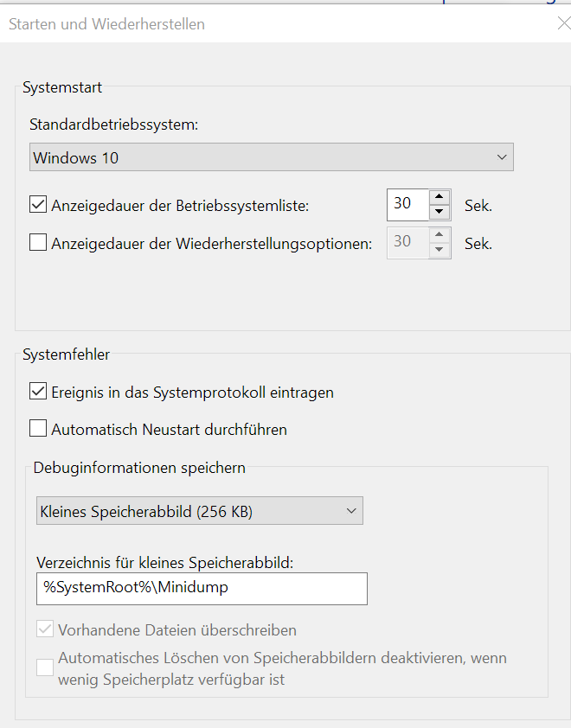
Task: Click the Verzeichnis für kleines Speicherabbild label
Action: (x=165, y=562)
